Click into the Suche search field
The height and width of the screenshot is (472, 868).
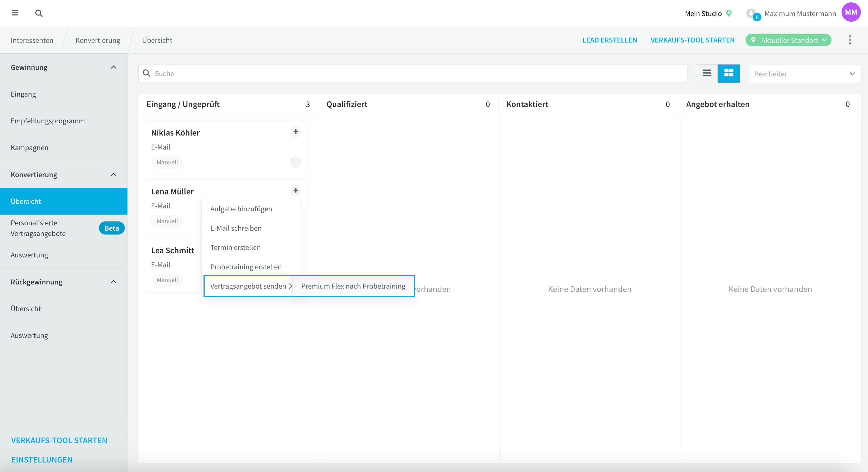point(412,73)
